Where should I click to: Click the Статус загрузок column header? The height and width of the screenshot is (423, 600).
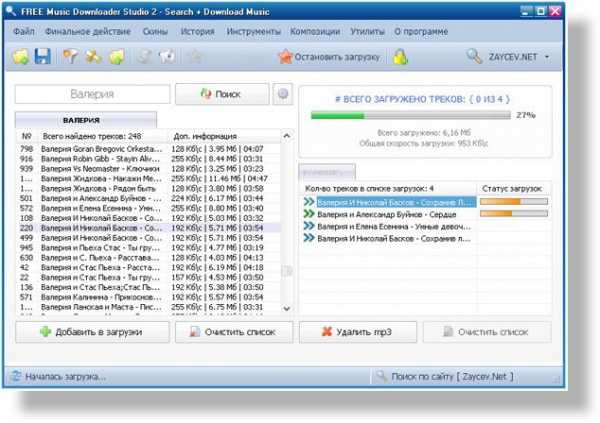[512, 188]
